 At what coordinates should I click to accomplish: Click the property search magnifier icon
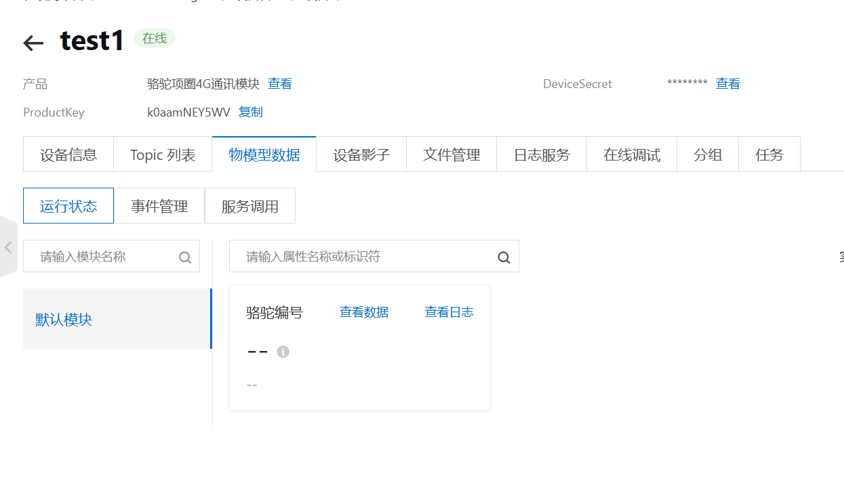click(504, 257)
